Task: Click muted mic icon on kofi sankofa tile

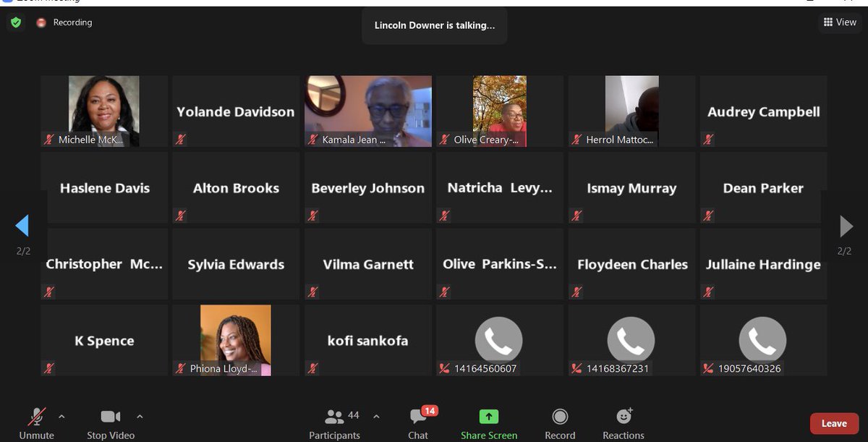Action: pyautogui.click(x=313, y=368)
